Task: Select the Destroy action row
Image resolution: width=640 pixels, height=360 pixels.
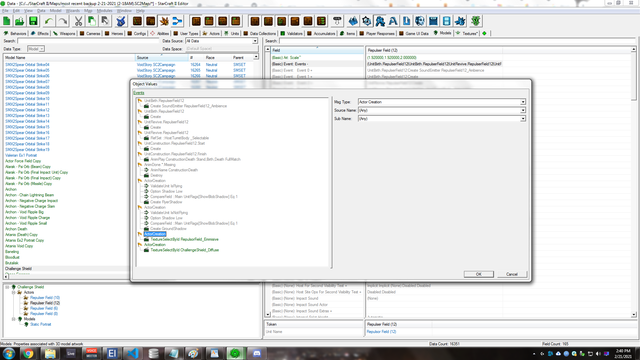Action: (156, 175)
